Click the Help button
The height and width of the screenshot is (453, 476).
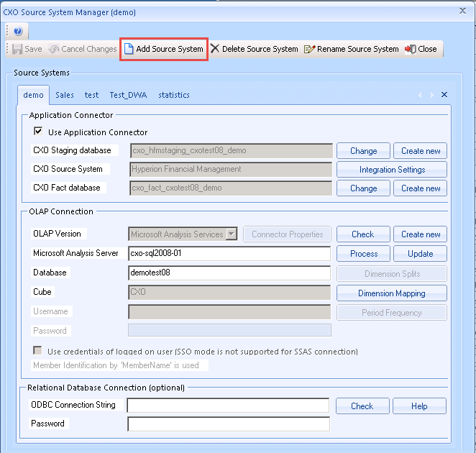pos(419,406)
